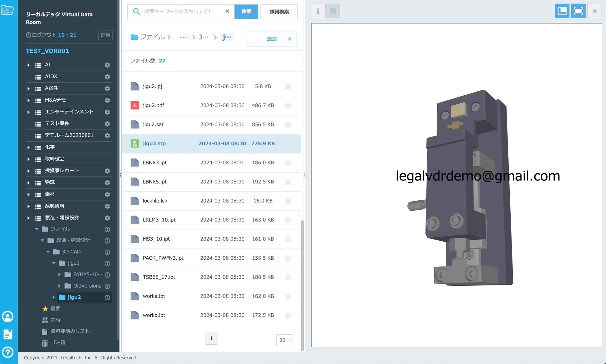Open the user account icon in the sidebar
The height and width of the screenshot is (364, 606).
(x=8, y=316)
